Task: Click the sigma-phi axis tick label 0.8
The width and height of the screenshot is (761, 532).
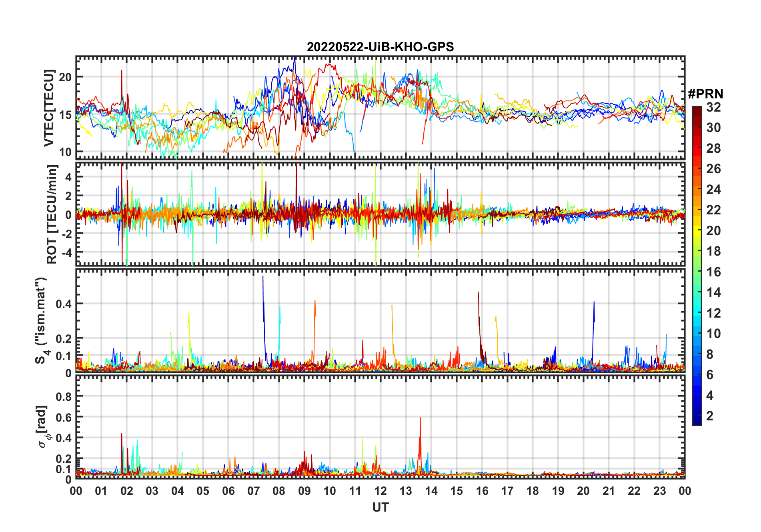Action: tap(64, 396)
